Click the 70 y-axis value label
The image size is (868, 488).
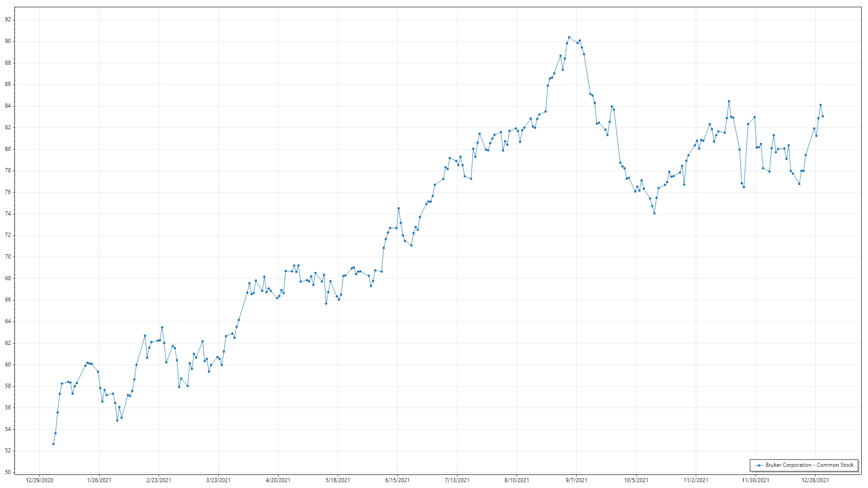pos(8,257)
